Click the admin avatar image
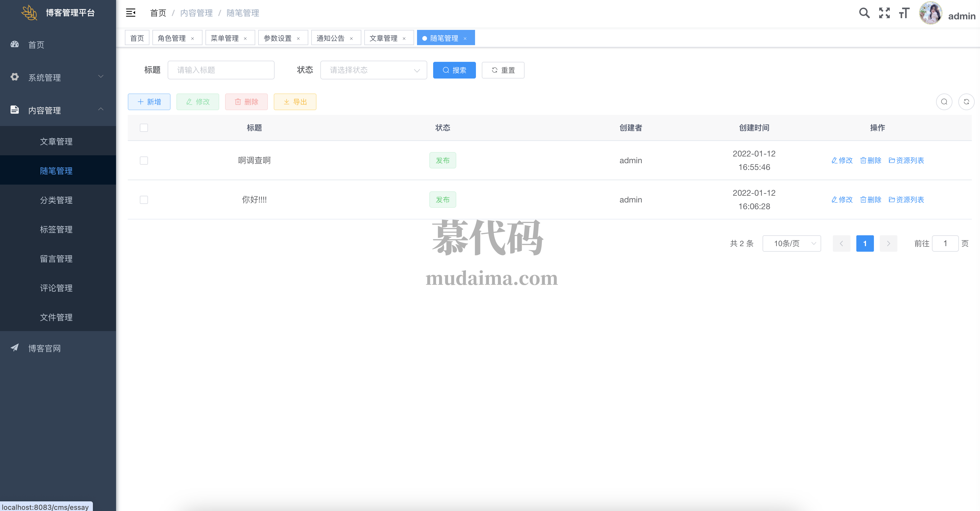 pos(930,13)
